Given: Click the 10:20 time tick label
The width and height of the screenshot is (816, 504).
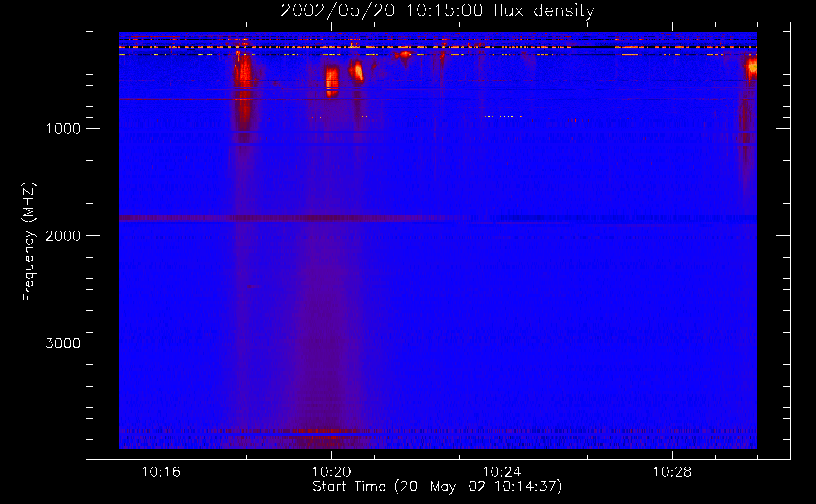Looking at the screenshot, I should [x=331, y=472].
